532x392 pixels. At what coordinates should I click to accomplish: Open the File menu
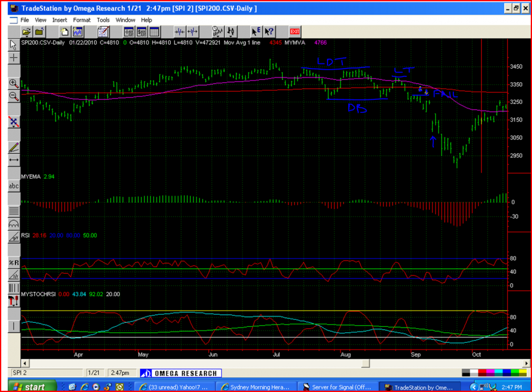click(x=24, y=20)
